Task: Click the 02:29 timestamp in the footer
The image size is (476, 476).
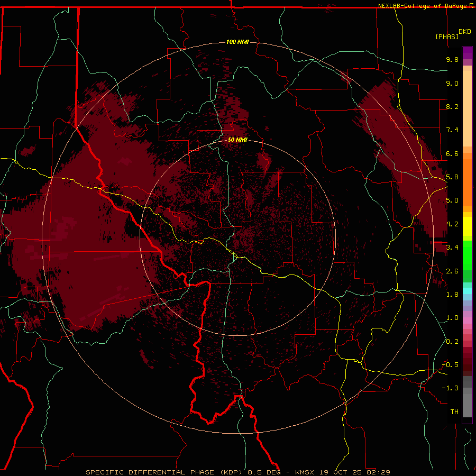Action: tap(378, 472)
